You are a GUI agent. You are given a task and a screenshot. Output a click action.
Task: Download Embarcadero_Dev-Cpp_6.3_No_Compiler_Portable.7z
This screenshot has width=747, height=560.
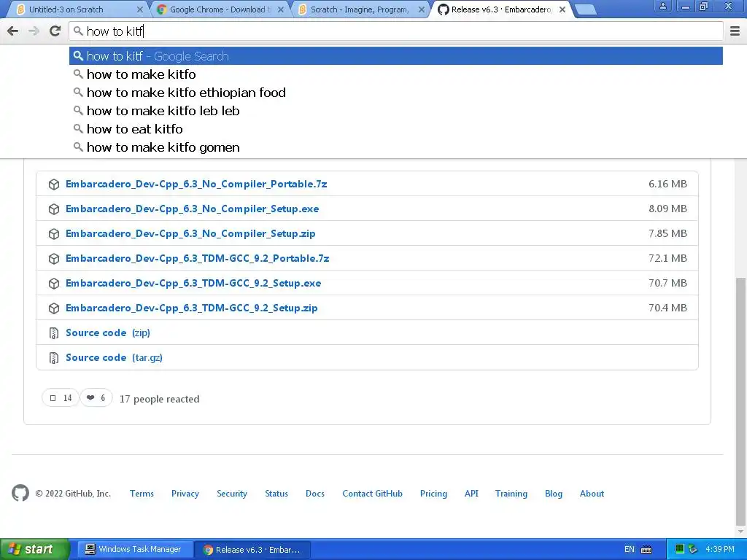[196, 184]
